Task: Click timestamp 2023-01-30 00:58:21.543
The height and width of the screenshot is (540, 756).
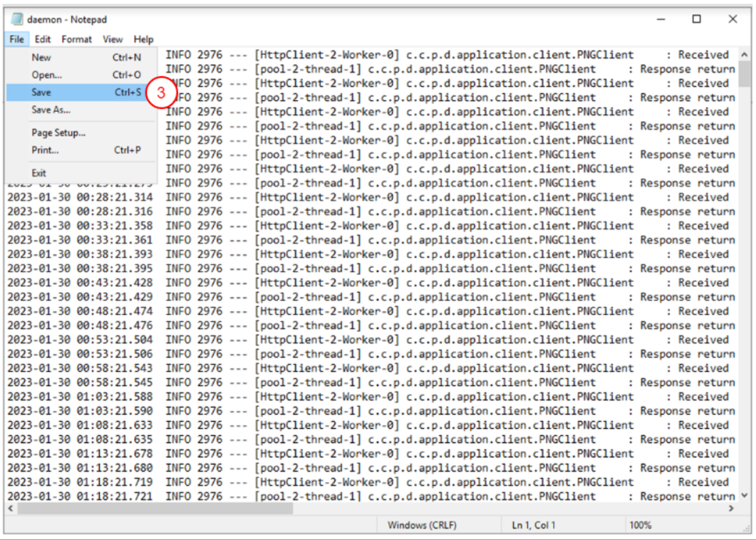Action: (x=80, y=368)
